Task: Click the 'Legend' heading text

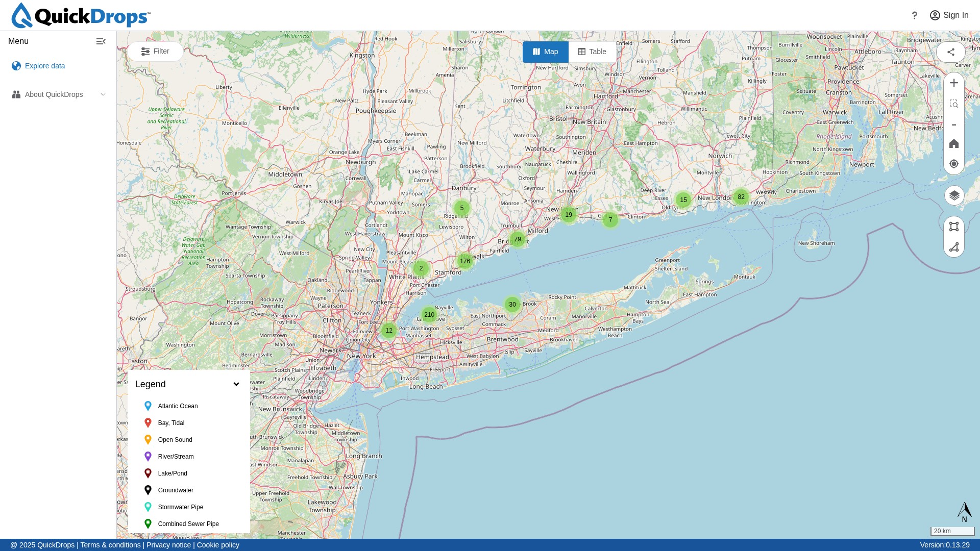Action: pos(151,384)
